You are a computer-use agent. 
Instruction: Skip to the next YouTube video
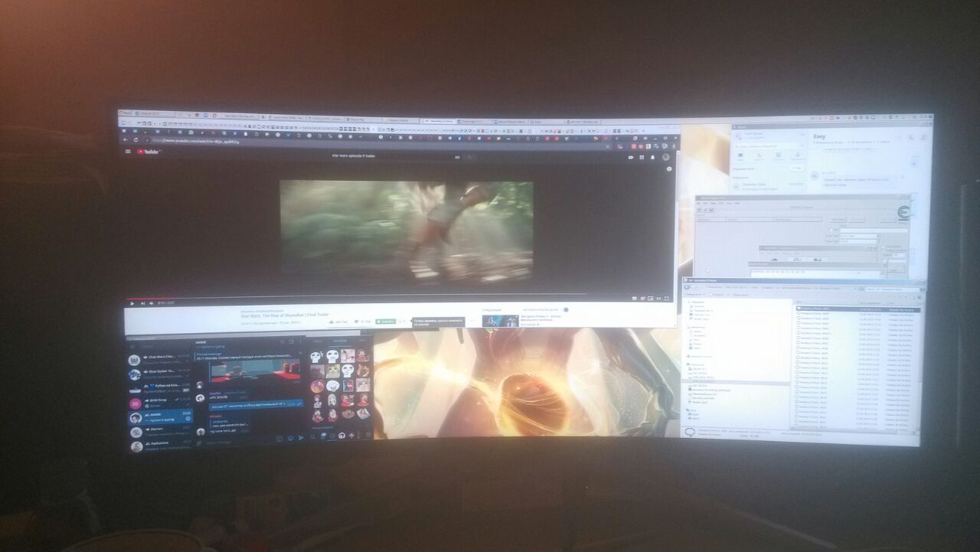pyautogui.click(x=142, y=303)
